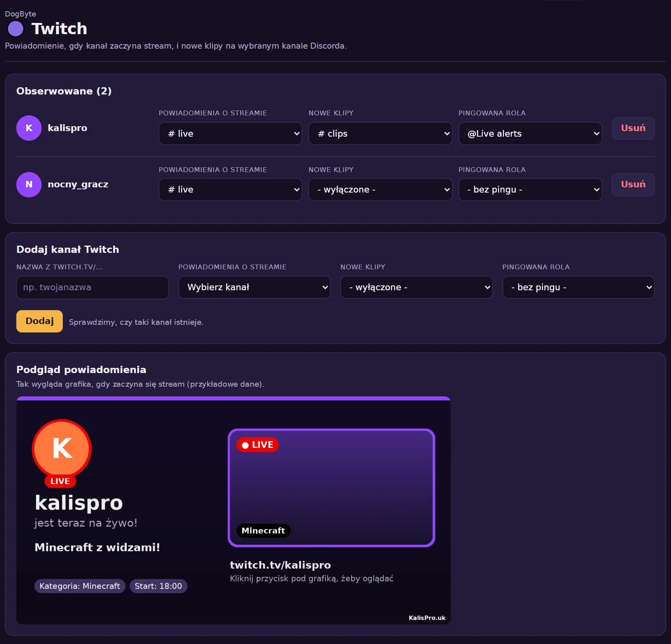The height and width of the screenshot is (644, 671).
Task: Open kalispro's new clips channel dropdown
Action: [x=380, y=133]
